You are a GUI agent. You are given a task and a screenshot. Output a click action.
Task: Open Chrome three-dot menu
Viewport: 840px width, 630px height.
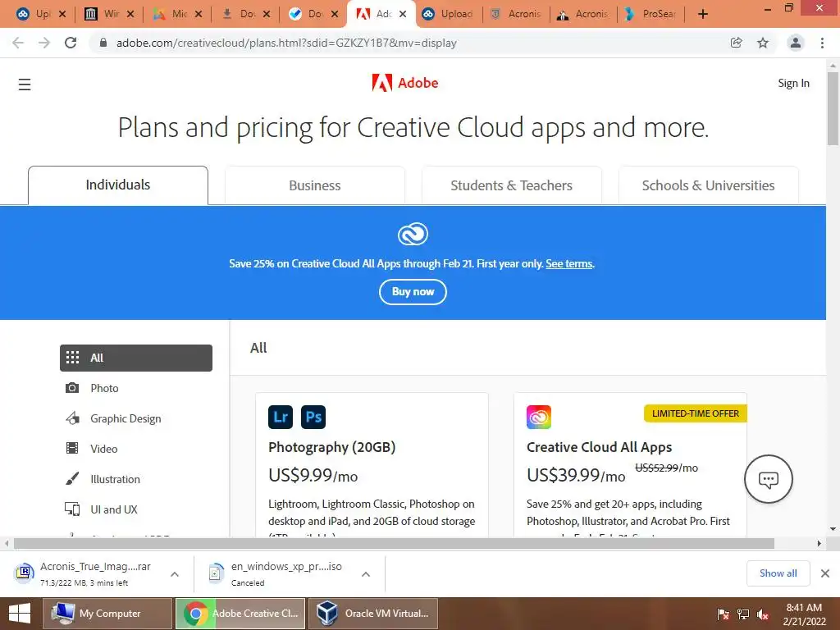[822, 43]
